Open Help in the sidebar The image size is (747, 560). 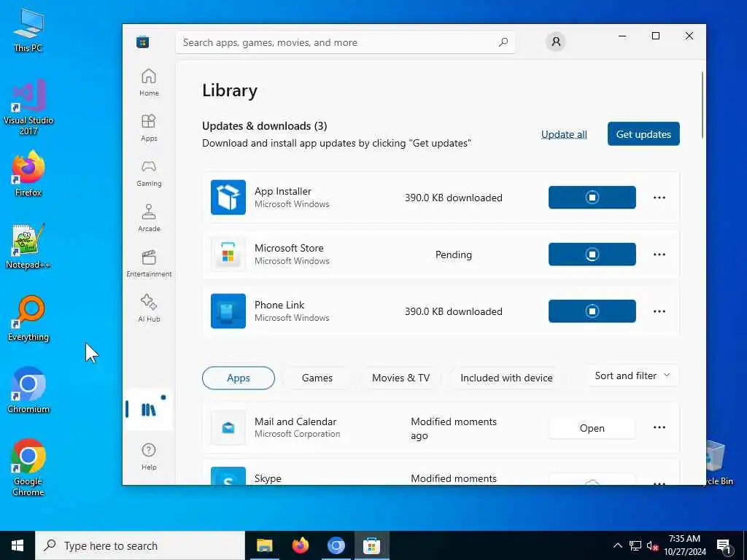coord(149,456)
